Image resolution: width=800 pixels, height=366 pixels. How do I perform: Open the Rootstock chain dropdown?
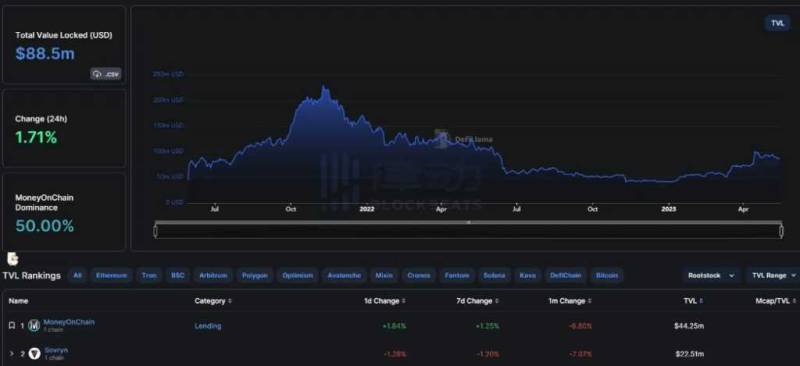tap(711, 275)
